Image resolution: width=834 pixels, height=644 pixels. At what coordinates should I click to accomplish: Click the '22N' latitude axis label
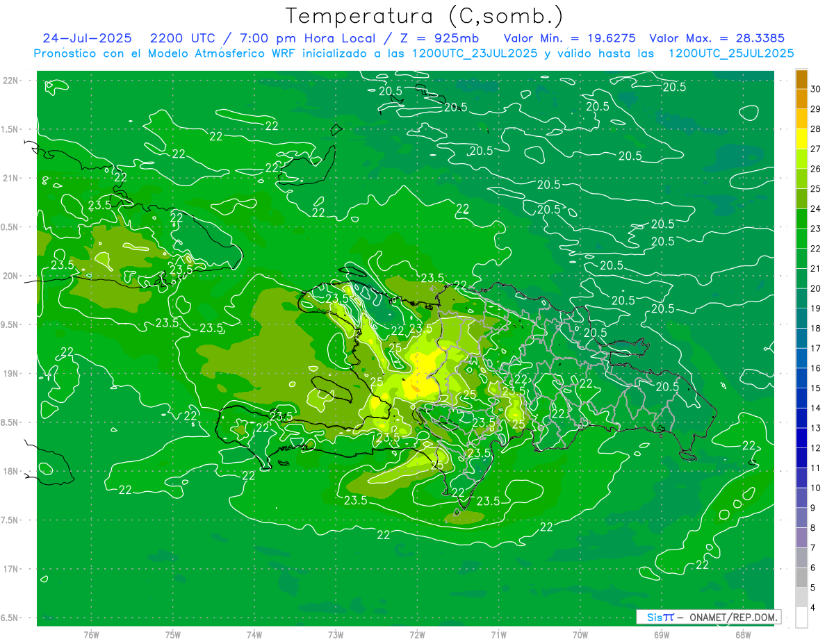[x=11, y=81]
